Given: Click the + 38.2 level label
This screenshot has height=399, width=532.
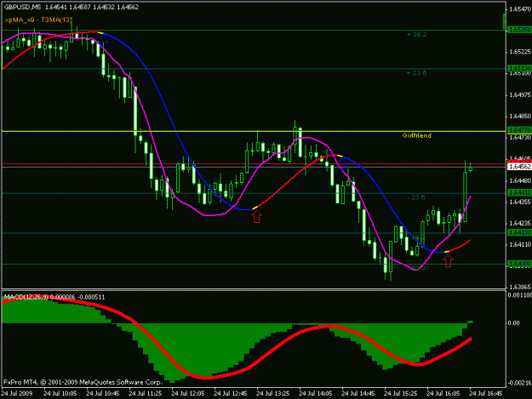Looking at the screenshot, I should tap(416, 35).
